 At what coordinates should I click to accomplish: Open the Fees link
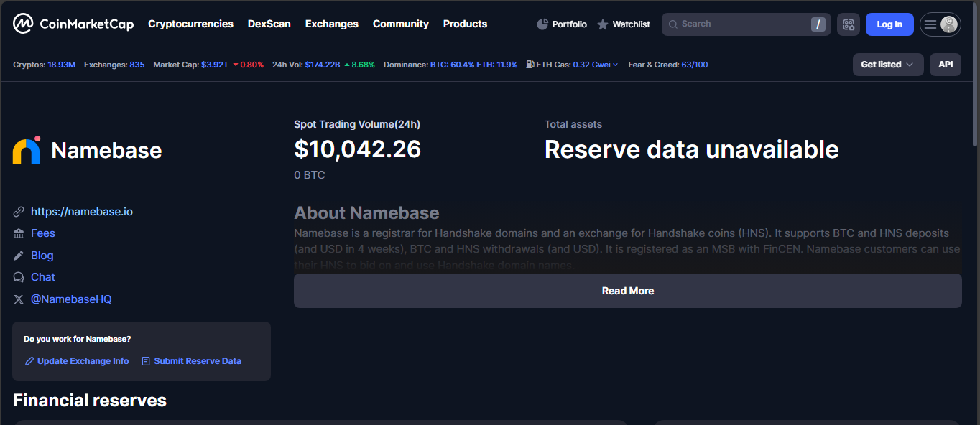(x=43, y=233)
